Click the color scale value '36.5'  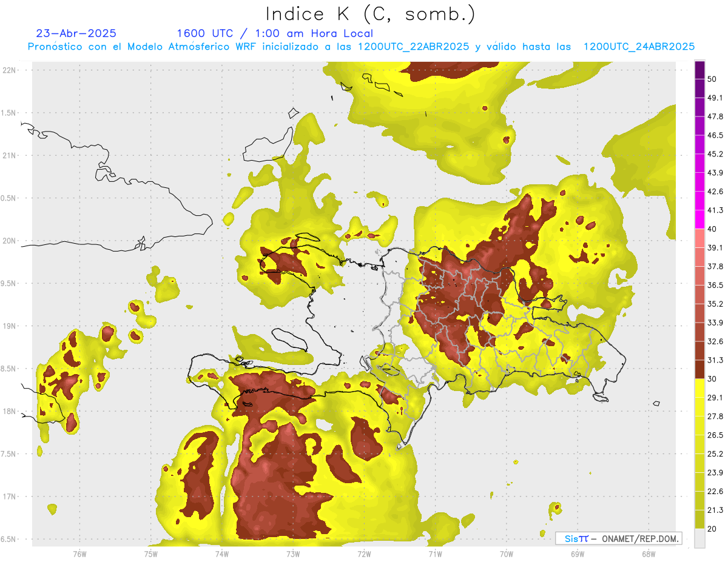coord(715,285)
